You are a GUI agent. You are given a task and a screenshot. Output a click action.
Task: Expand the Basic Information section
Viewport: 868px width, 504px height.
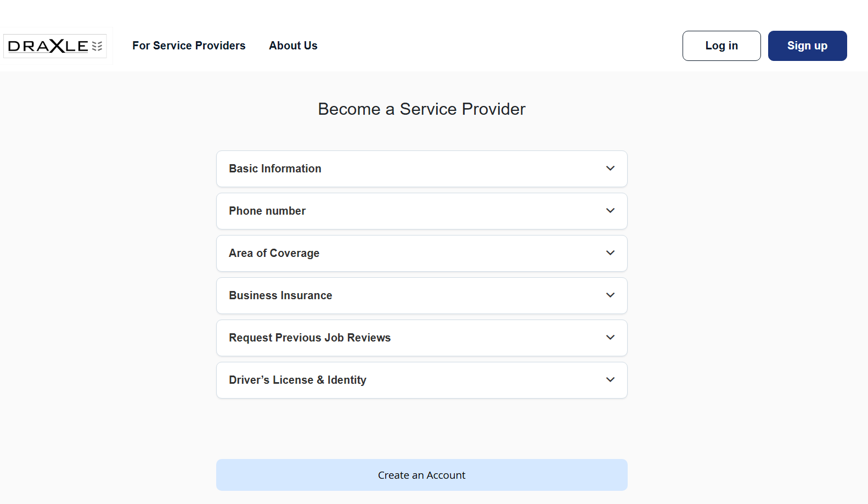point(421,169)
